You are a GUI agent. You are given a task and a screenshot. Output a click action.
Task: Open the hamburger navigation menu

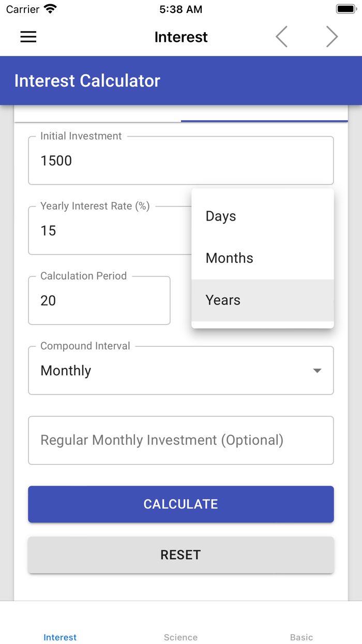(28, 37)
